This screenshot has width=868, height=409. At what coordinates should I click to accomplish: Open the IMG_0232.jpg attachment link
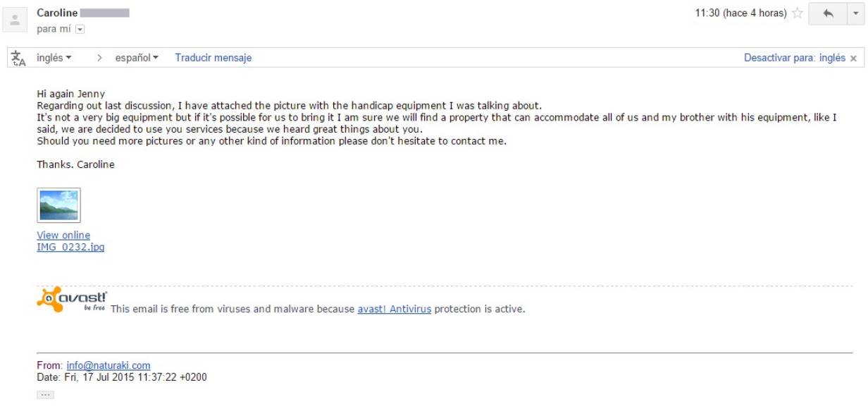pos(70,247)
